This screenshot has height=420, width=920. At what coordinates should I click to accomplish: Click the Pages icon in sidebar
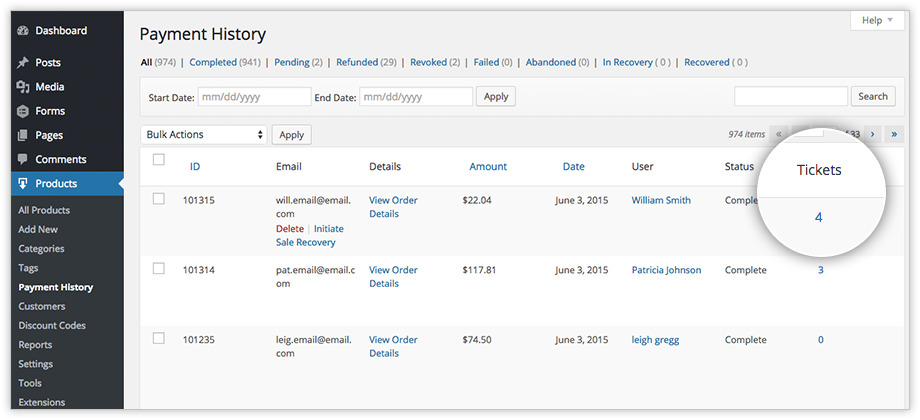(22, 135)
